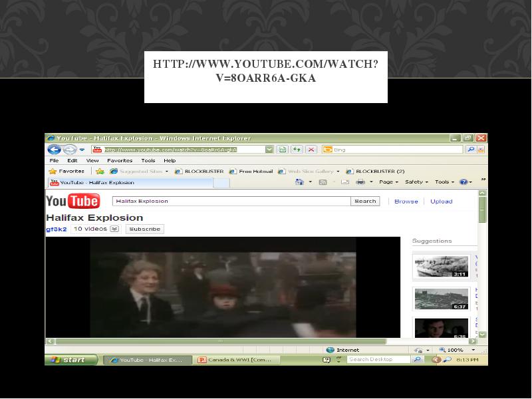532x399 pixels.
Task: Click the Browse link
Action: (406, 201)
